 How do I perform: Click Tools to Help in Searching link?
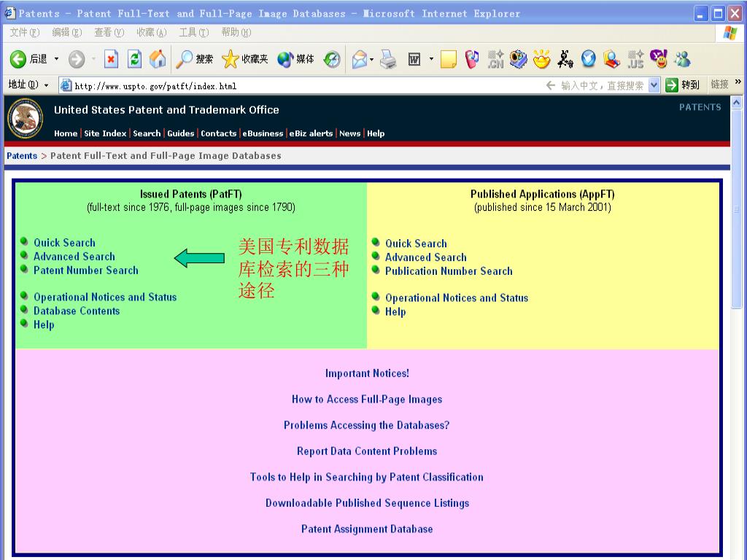pos(366,477)
